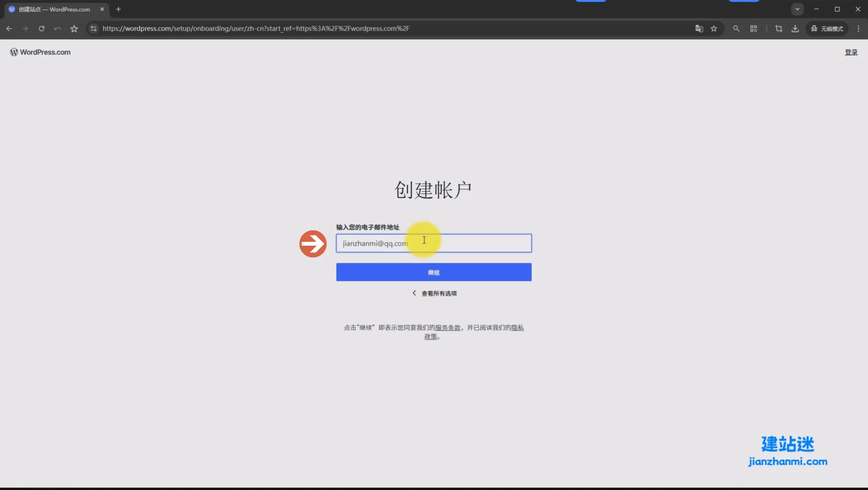The width and height of the screenshot is (868, 490).
Task: Reload the page with refresh icon
Action: click(x=41, y=29)
